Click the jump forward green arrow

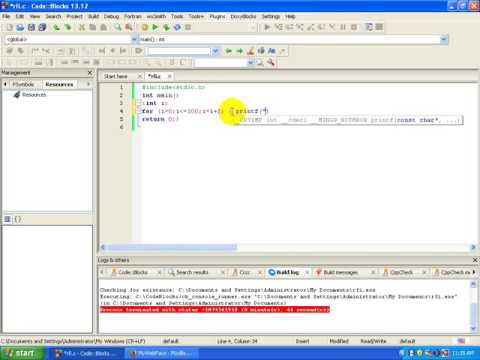click(240, 51)
